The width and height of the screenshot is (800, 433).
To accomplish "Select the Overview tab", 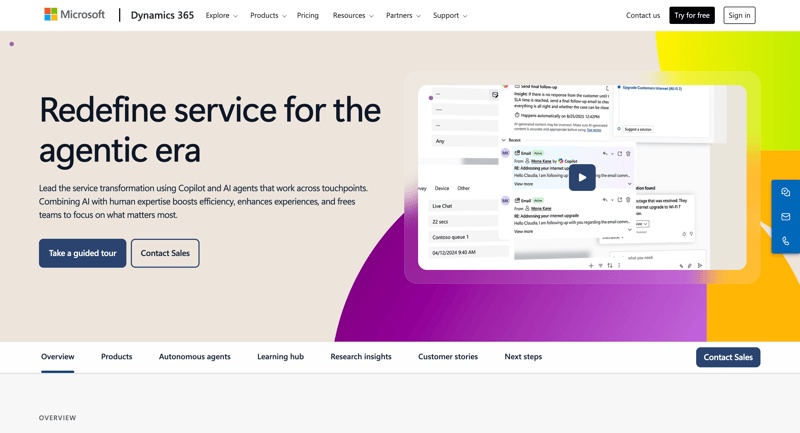I will (x=58, y=356).
